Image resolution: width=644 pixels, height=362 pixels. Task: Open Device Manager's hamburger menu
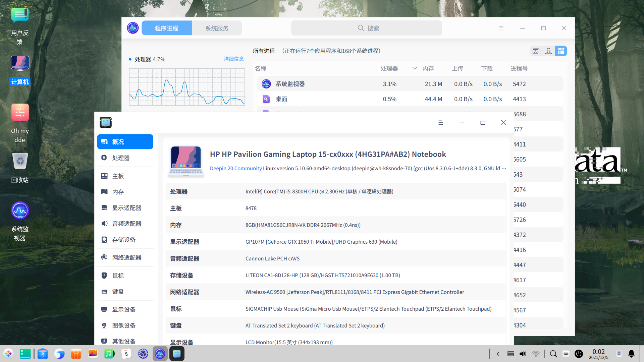coord(440,122)
